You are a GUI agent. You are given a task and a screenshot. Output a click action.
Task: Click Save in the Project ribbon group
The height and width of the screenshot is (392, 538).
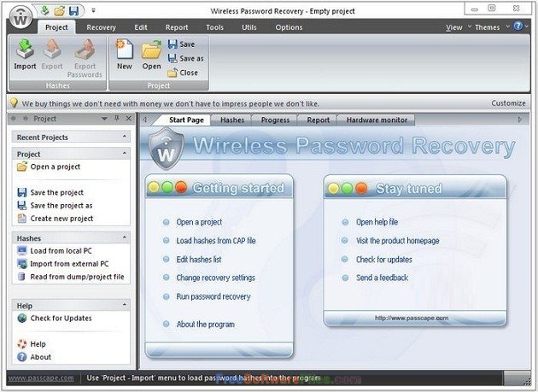point(182,44)
